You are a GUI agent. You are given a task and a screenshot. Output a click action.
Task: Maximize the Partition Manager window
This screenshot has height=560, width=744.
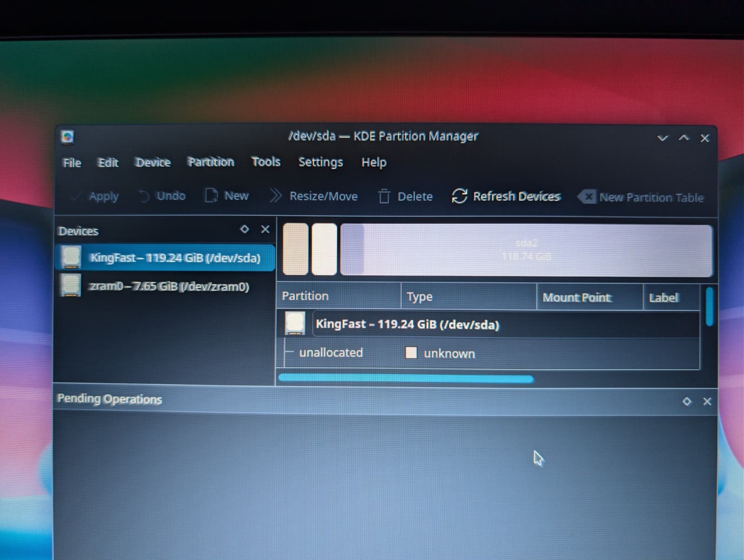[x=684, y=138]
